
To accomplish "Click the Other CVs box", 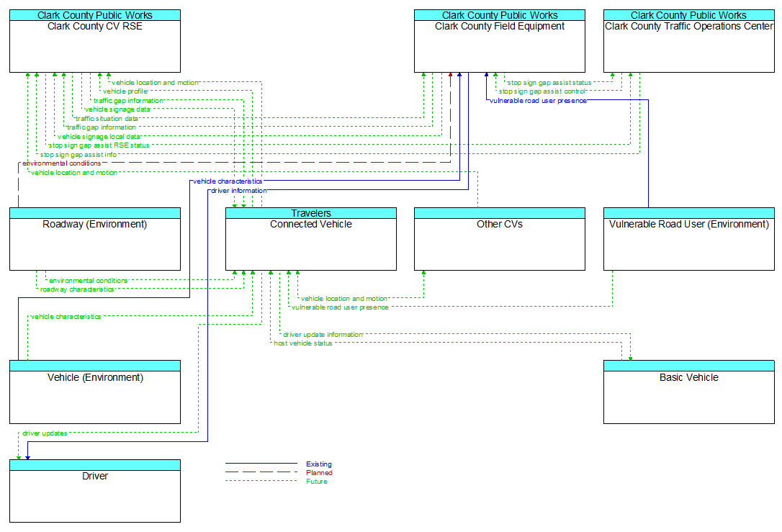I will tap(499, 239).
